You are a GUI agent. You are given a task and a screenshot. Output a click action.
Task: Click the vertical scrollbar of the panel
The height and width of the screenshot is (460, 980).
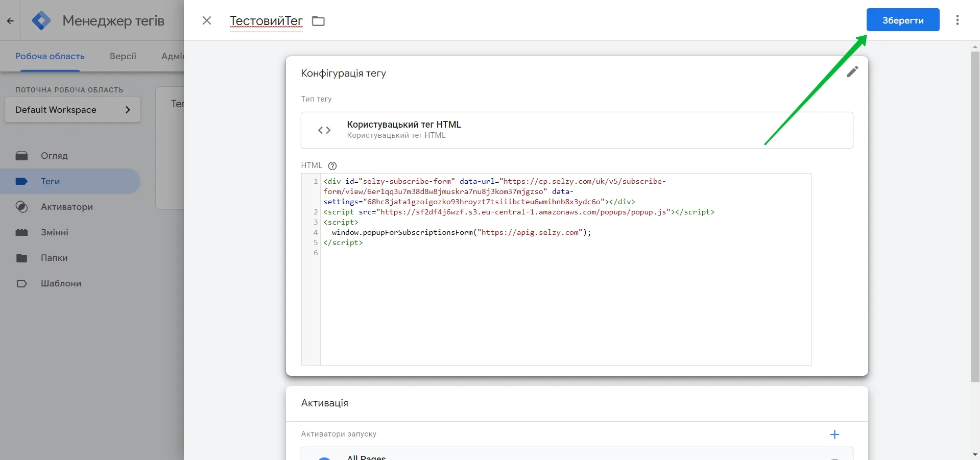tap(975, 216)
